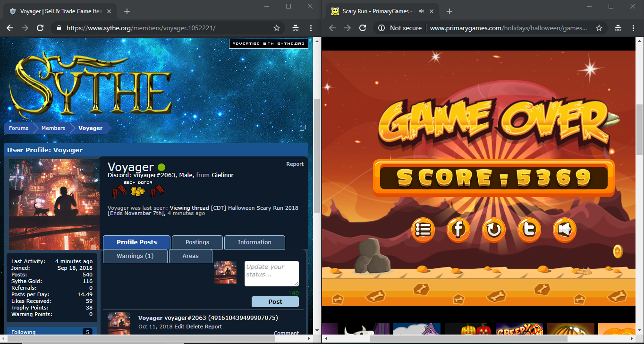Open new tab in PrimaryGames window
Screen dimensions: 644x344
coord(449,11)
